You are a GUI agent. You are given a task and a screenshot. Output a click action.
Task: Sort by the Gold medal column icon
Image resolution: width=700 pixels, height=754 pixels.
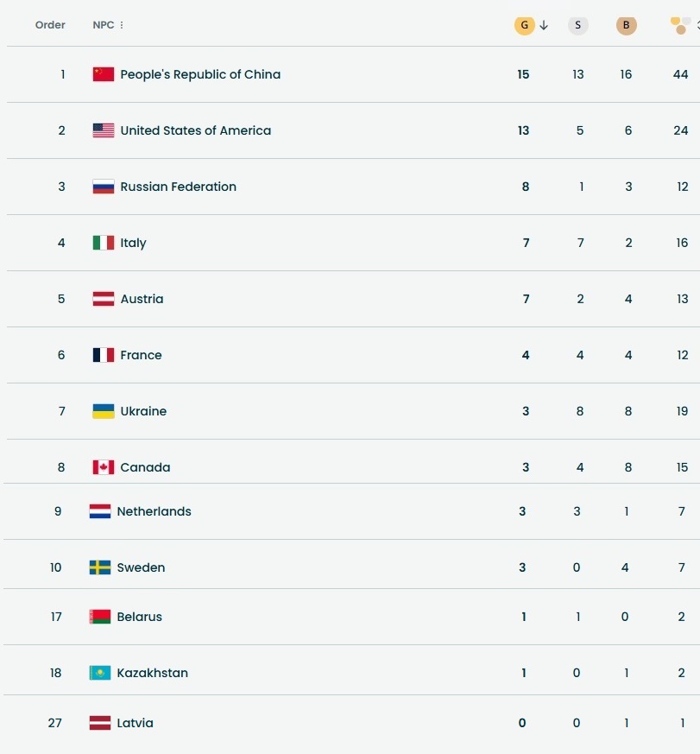[x=524, y=25]
